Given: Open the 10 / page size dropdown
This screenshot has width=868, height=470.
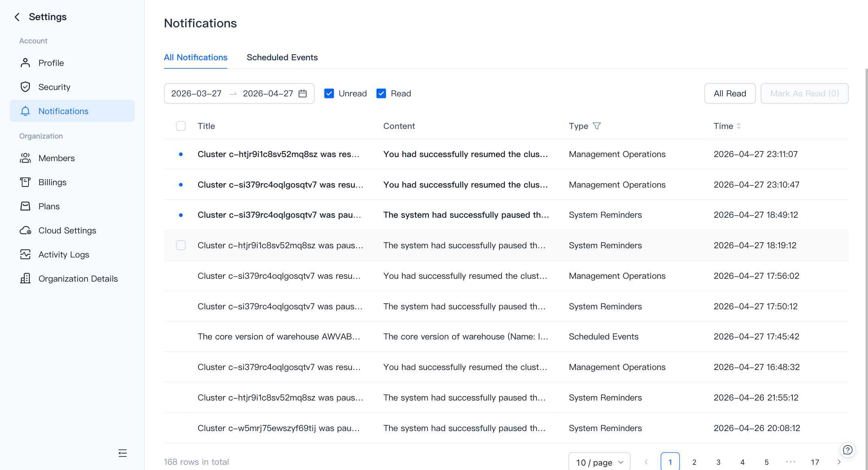Looking at the screenshot, I should click(599, 462).
